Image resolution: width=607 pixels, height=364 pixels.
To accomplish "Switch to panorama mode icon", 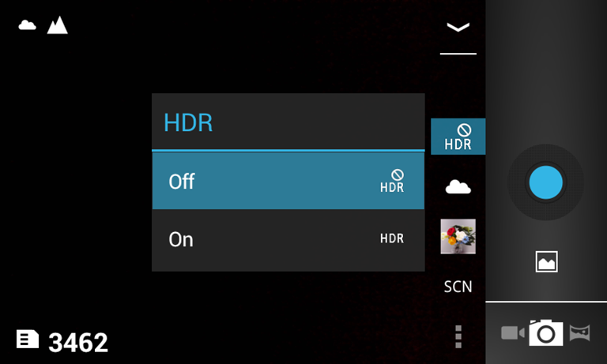I will [579, 332].
